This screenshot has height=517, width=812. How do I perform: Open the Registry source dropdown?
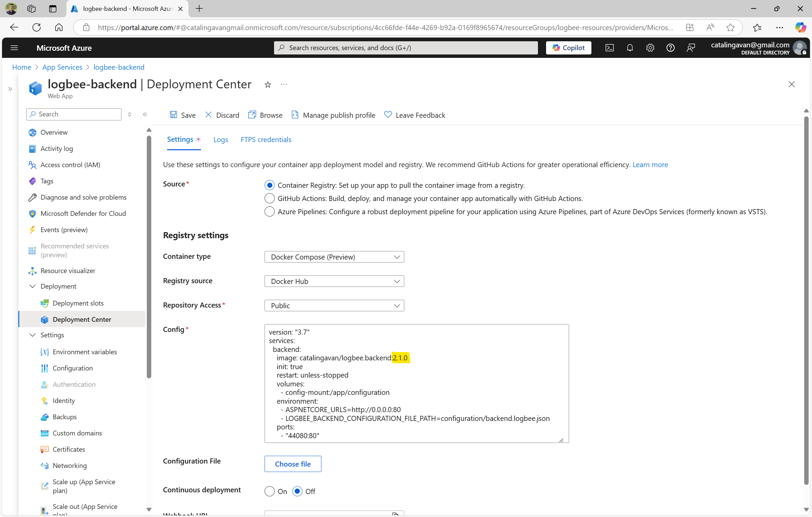pyautogui.click(x=334, y=281)
